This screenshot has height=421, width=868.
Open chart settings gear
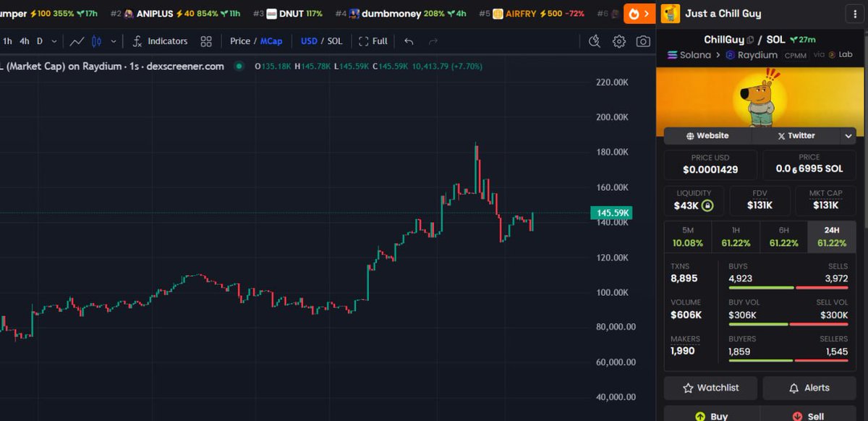(x=619, y=41)
